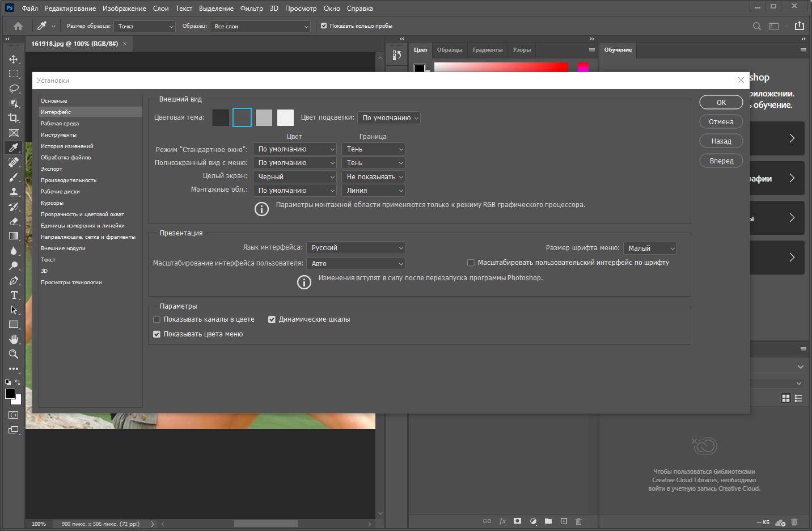This screenshot has height=531, width=812.
Task: Choose the lightest color theme swatch
Action: [285, 117]
